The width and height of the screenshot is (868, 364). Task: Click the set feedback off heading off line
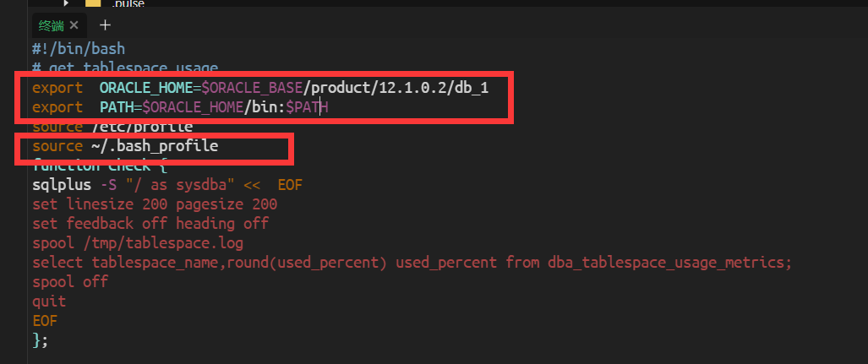coord(150,224)
